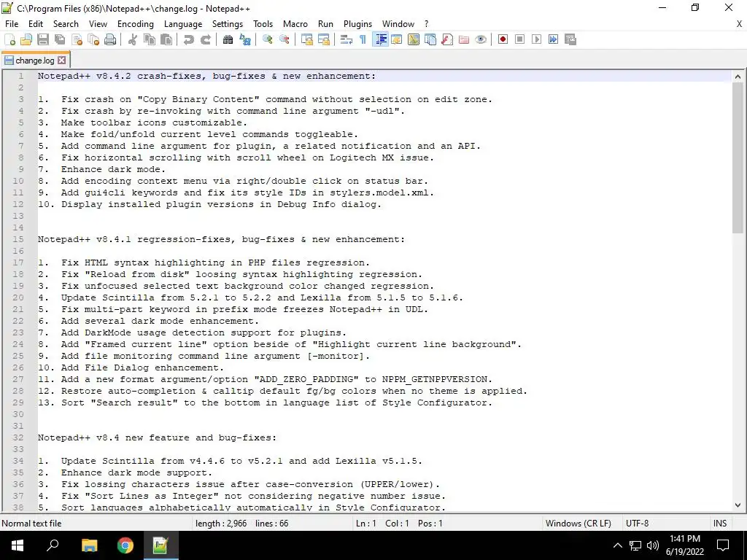747x560 pixels.
Task: Open the View menu
Action: (98, 24)
